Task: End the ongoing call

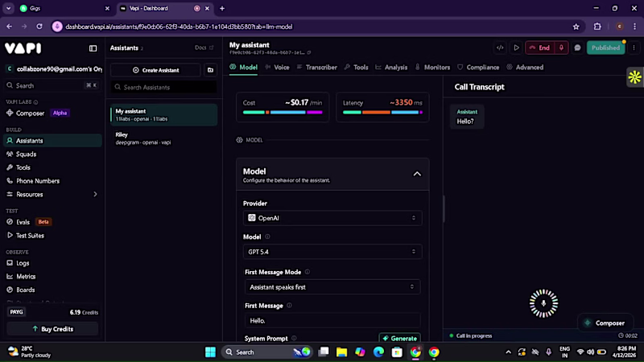Action: pos(539,47)
